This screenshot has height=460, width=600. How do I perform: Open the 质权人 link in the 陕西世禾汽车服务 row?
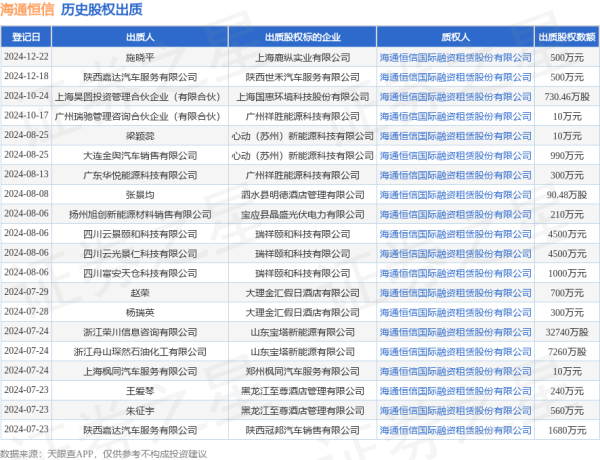point(455,77)
